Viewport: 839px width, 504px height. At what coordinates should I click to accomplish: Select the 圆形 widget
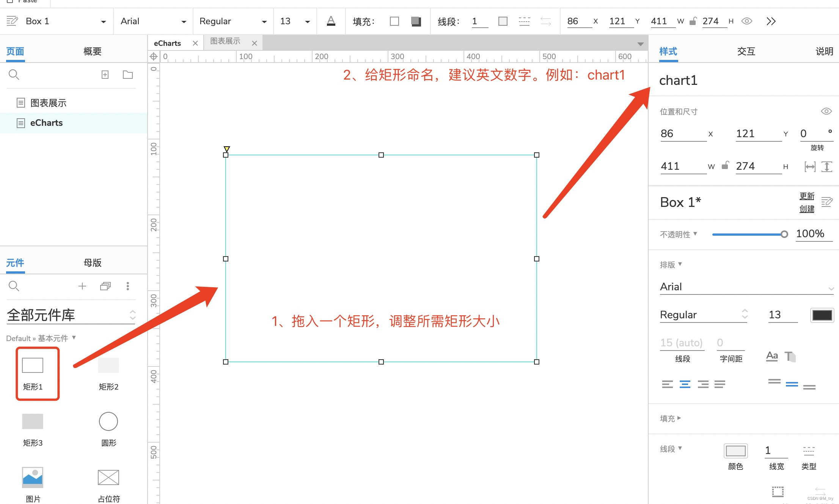[108, 430]
